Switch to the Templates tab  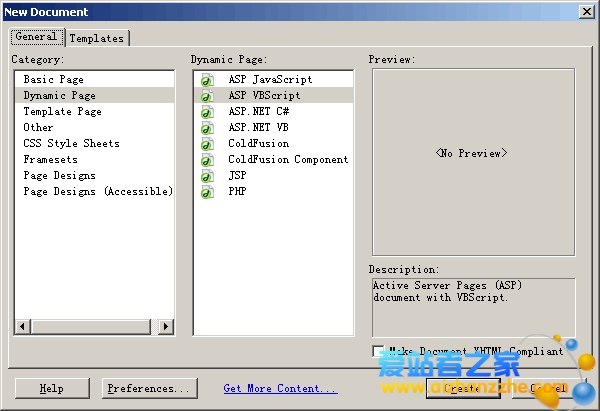tap(97, 38)
